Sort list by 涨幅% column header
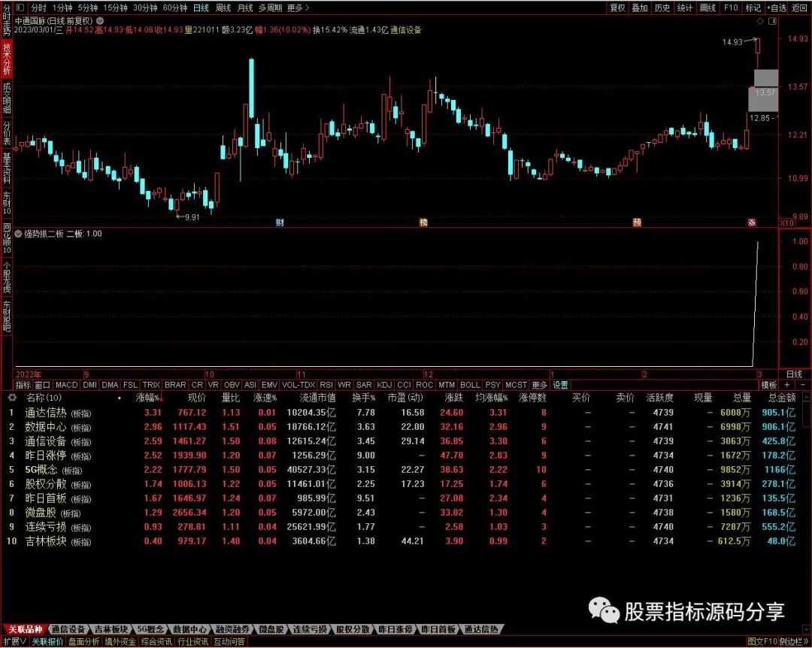812x648 pixels. point(149,398)
